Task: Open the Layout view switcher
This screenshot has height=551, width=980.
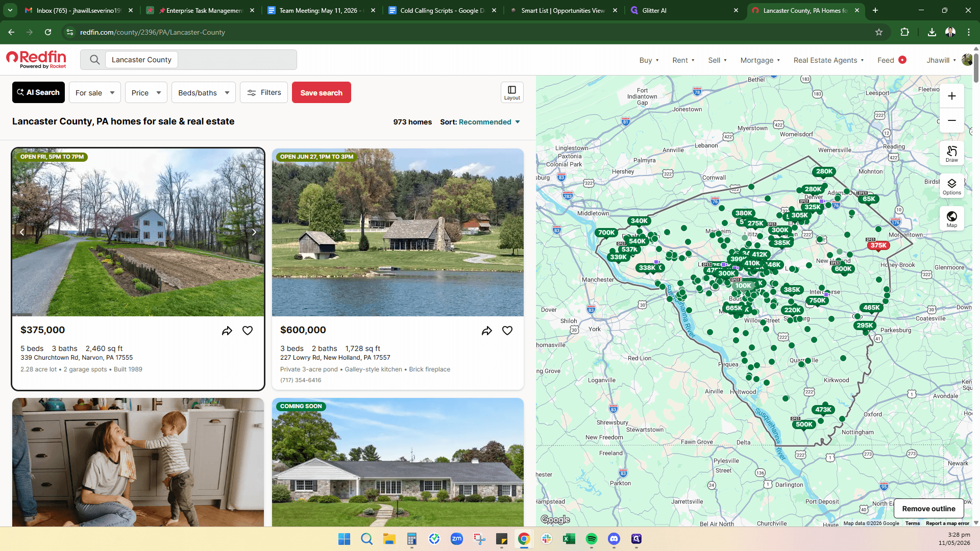Action: [x=512, y=92]
